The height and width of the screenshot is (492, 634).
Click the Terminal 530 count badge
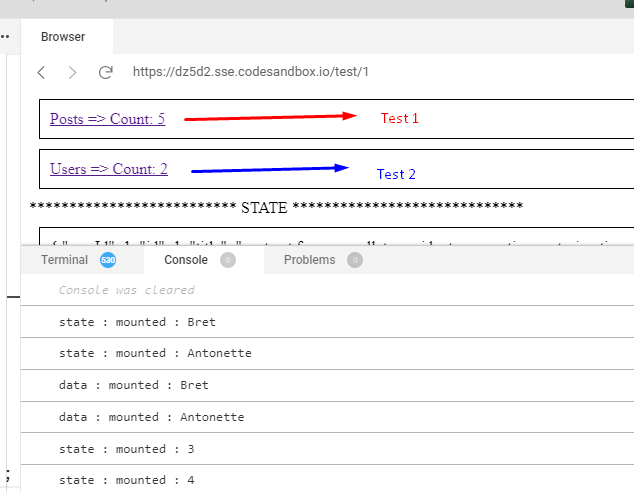108,260
